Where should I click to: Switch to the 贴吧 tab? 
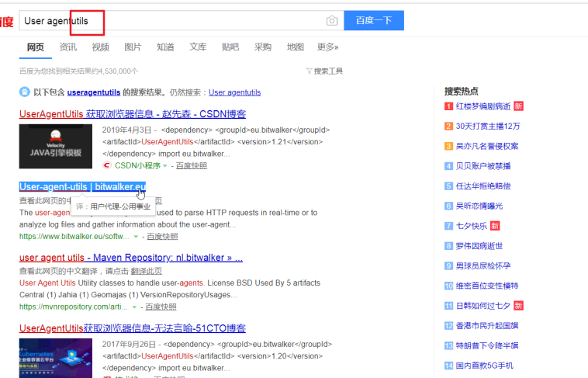point(230,47)
